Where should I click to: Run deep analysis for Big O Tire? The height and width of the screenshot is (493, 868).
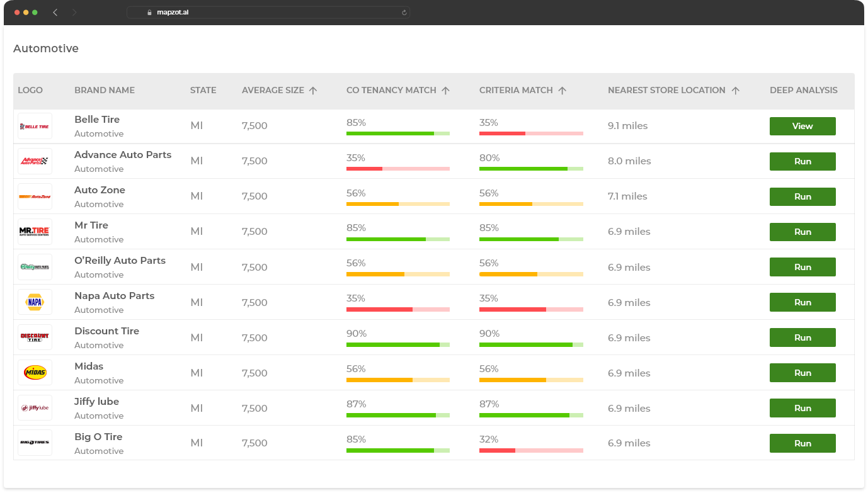point(802,443)
